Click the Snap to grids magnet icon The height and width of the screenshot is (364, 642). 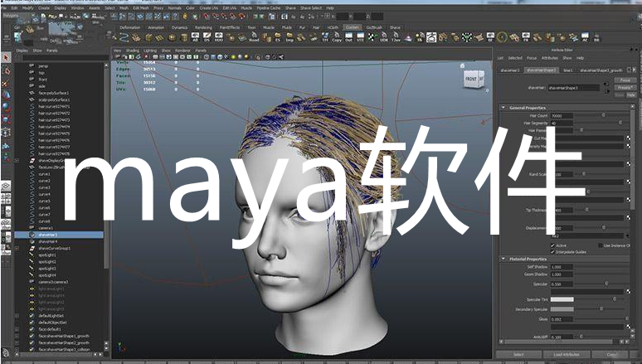point(207,17)
